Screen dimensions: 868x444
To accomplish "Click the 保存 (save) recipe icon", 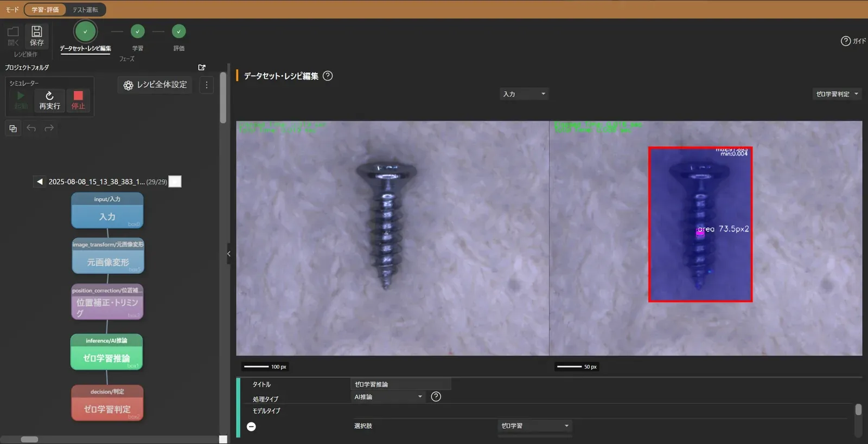I will click(x=37, y=36).
